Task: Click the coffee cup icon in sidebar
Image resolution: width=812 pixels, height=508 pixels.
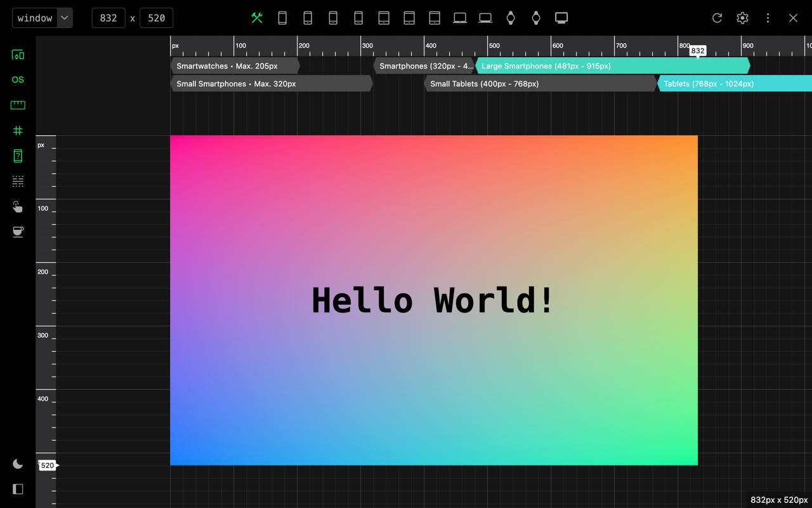Action: pyautogui.click(x=18, y=232)
